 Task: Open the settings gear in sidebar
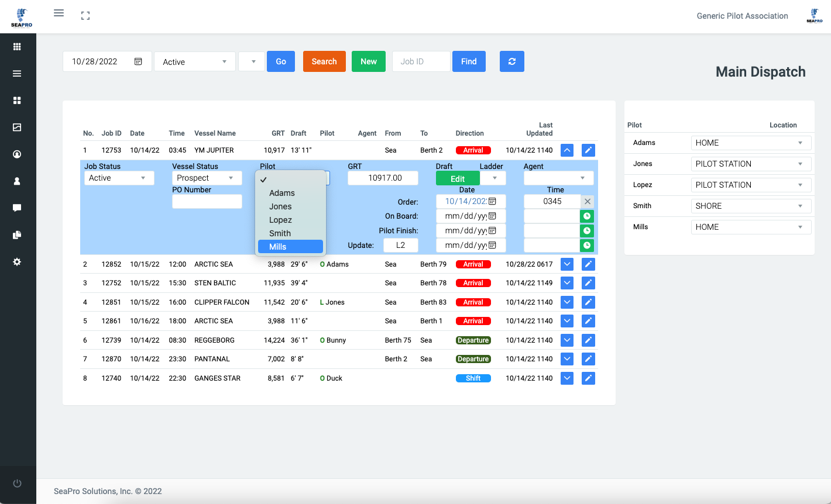click(x=17, y=262)
